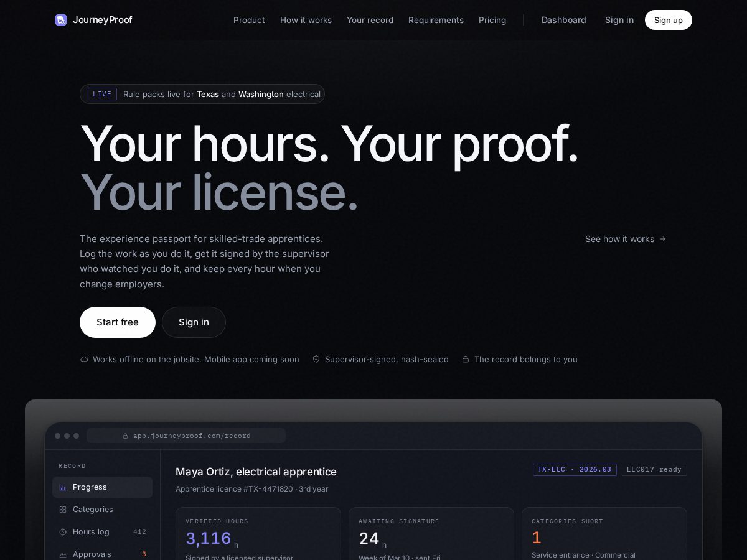
Task: Click the RECORD sidebar section label
Action: 72,466
